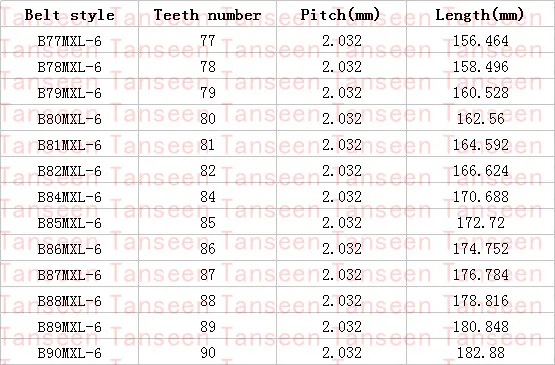Click the pitch value in B79MXL-6 row
The height and width of the screenshot is (365, 555).
click(x=342, y=93)
